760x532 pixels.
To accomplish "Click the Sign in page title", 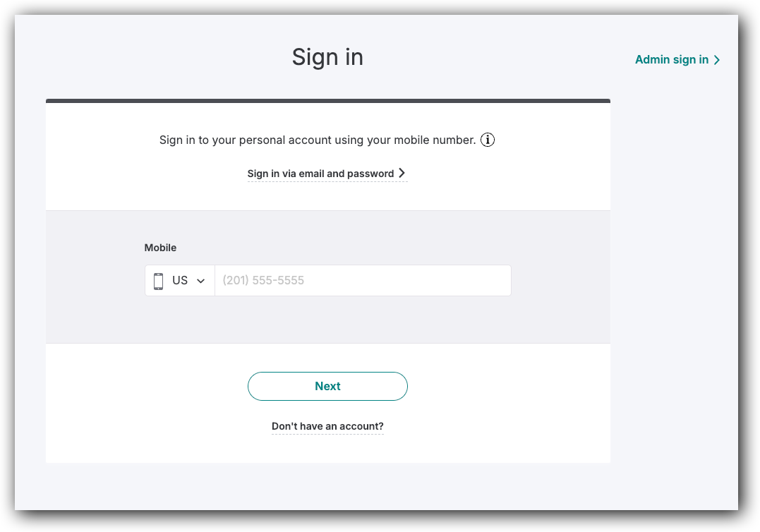I will (x=327, y=57).
